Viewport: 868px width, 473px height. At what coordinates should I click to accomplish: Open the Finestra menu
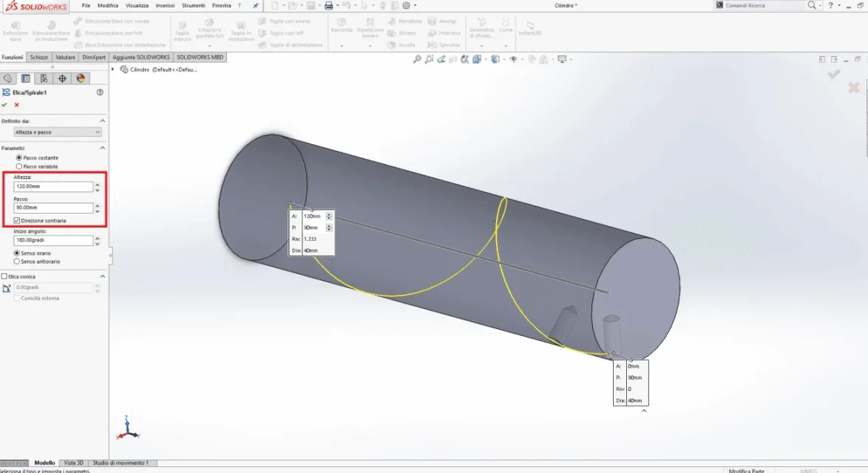(x=221, y=5)
